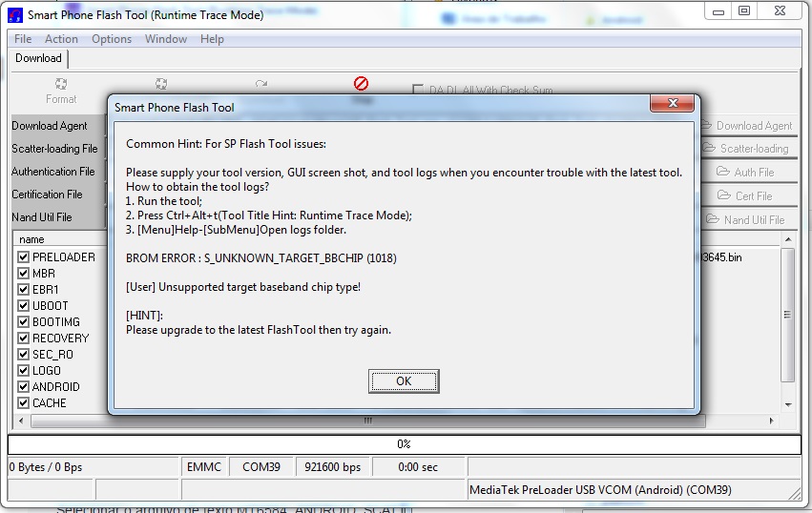
Task: Uncheck the BOOTIMG checkbox
Action: pos(23,321)
